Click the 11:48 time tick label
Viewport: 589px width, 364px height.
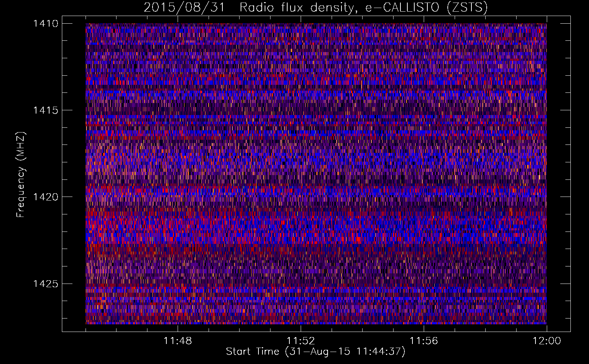[x=178, y=341]
